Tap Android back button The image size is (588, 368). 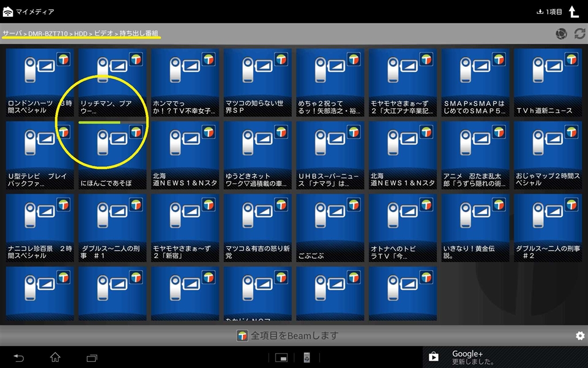[19, 358]
